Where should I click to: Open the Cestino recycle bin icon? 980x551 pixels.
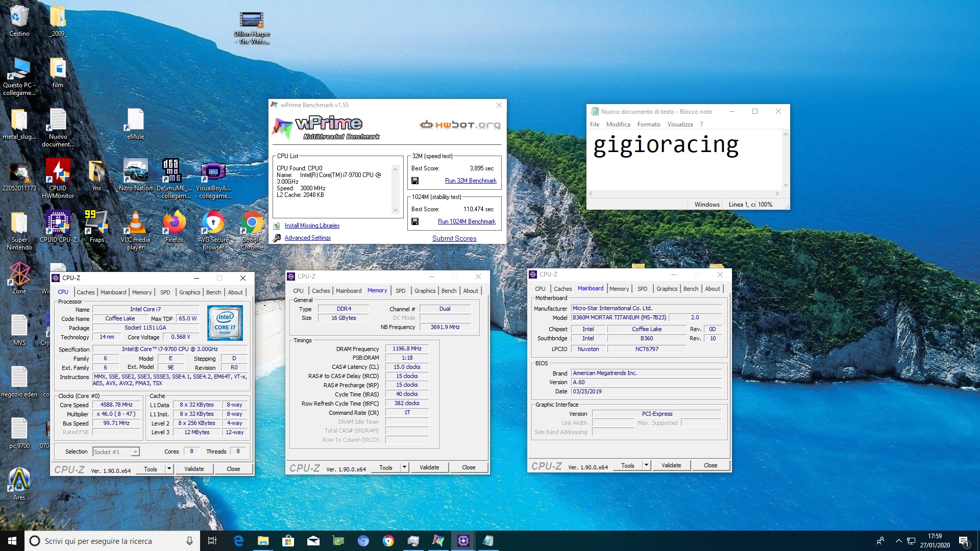(19, 18)
